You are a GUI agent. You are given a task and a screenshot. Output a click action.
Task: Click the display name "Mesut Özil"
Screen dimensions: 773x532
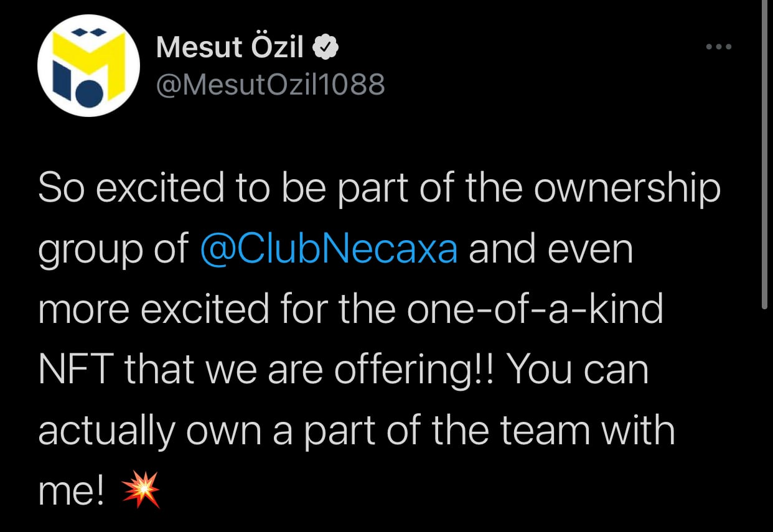pyautogui.click(x=230, y=47)
